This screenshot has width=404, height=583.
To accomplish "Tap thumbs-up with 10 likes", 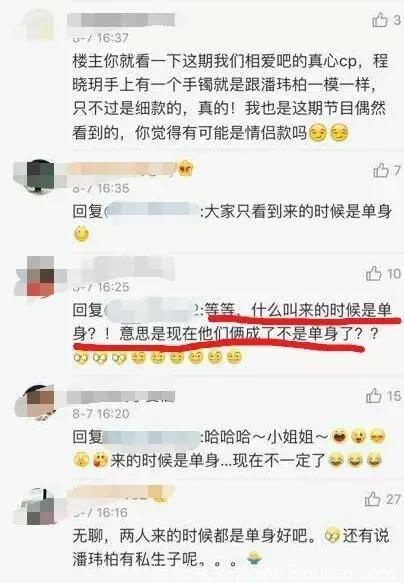I will coord(374,274).
